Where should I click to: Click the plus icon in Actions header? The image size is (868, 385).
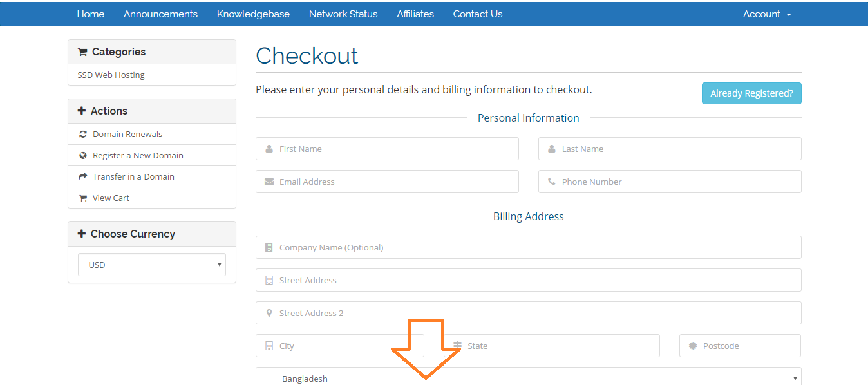(x=82, y=111)
